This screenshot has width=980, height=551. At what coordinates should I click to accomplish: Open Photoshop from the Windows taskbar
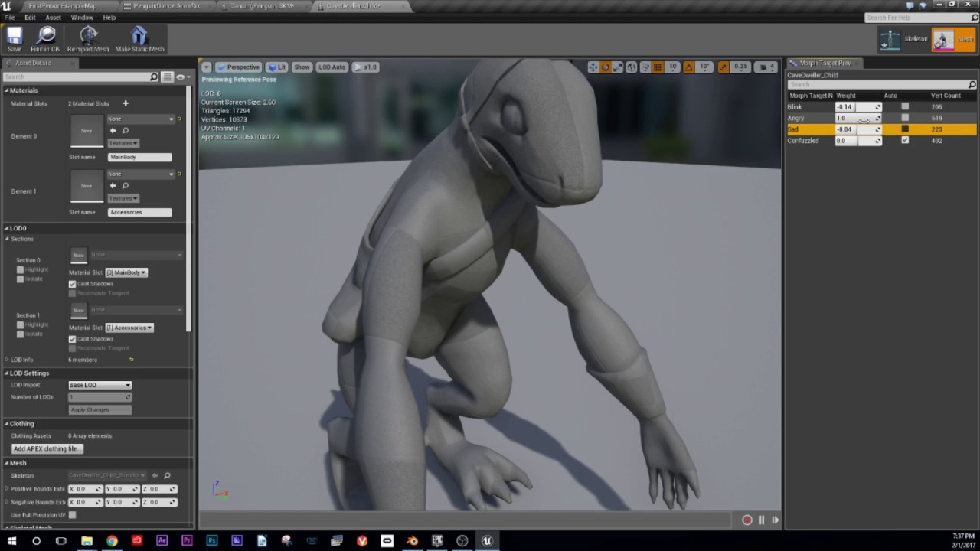pos(212,541)
